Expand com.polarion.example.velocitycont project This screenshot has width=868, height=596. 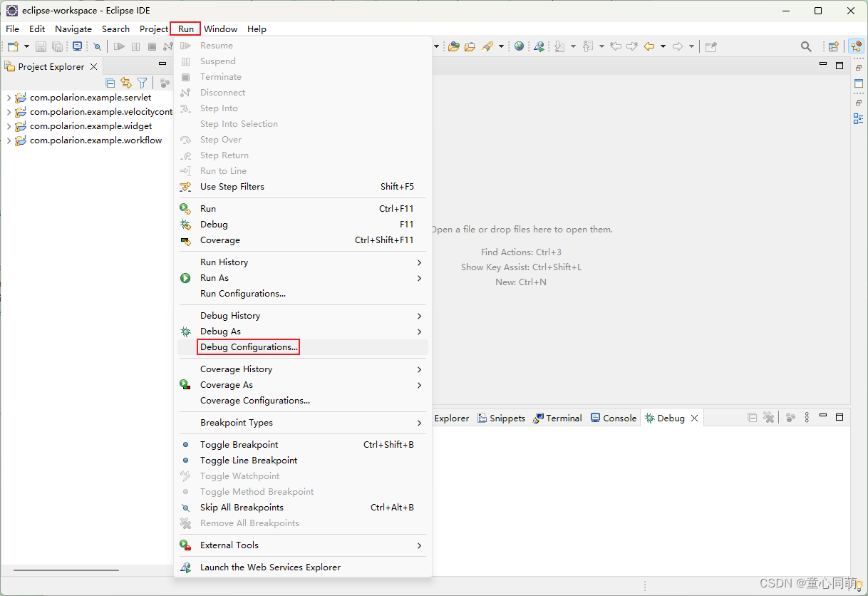(x=9, y=112)
